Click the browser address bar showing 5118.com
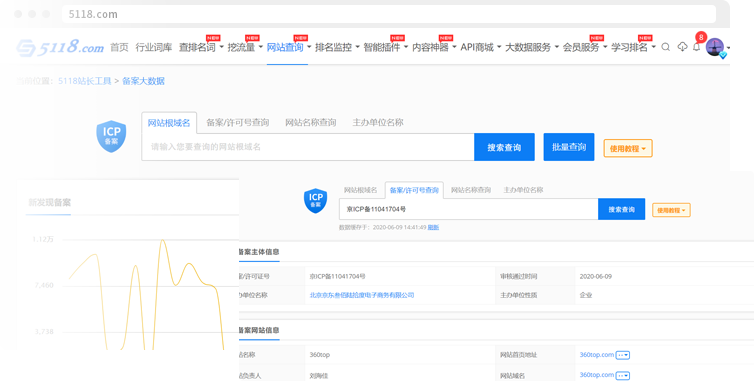 [x=389, y=14]
